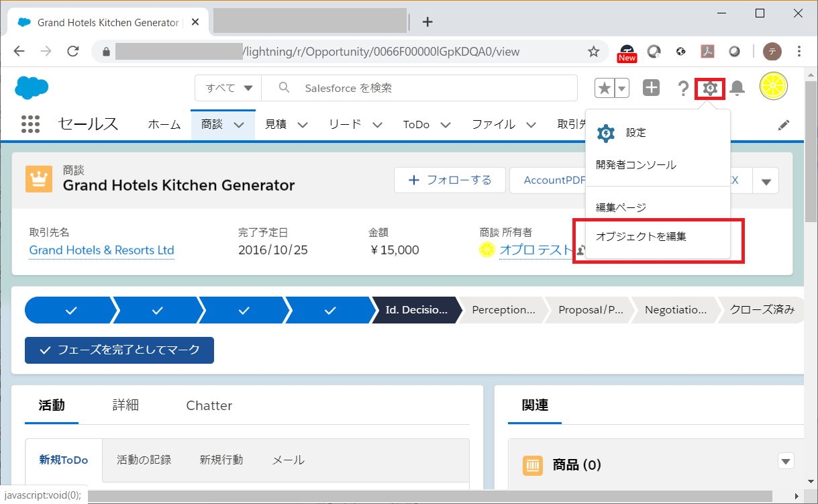Expand the 商談 tab chevron
Viewport: 818px width, 504px height.
tap(239, 125)
